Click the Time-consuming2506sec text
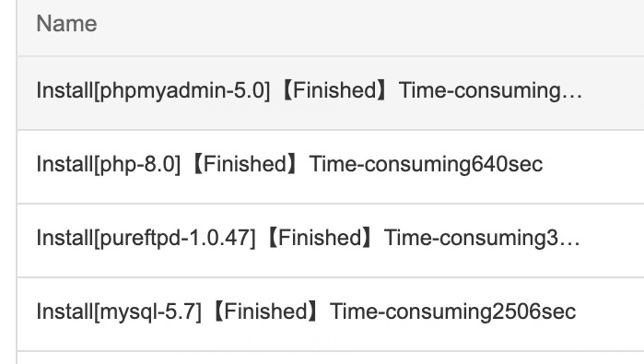This screenshot has height=364, width=644. pyautogui.click(x=452, y=311)
